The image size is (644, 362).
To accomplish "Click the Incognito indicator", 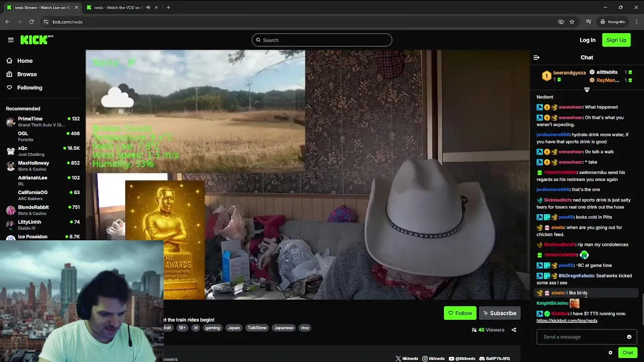I will coord(612,22).
